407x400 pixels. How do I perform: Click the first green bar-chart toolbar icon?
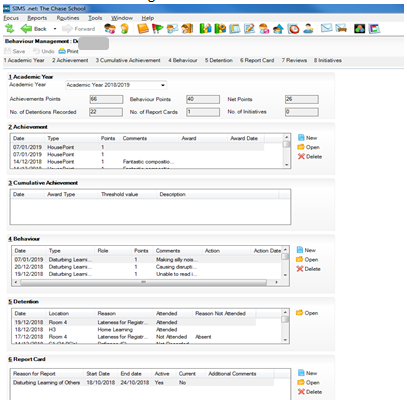tap(205, 29)
